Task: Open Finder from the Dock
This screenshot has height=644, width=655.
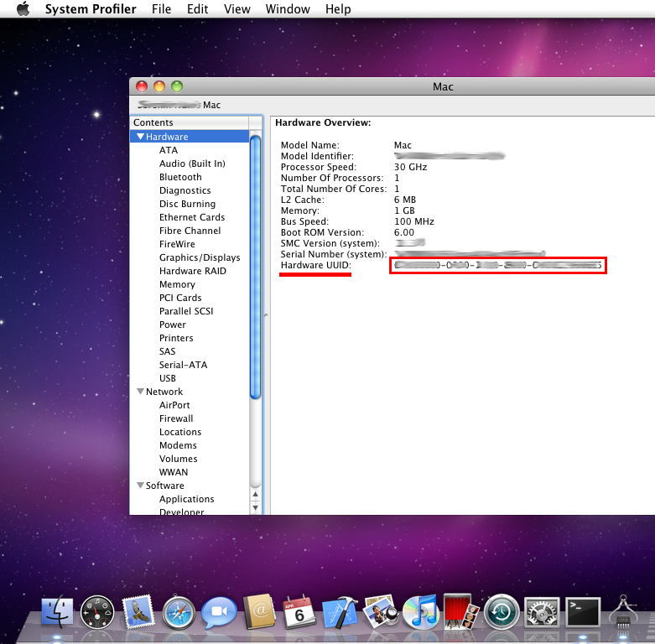Action: point(58,612)
